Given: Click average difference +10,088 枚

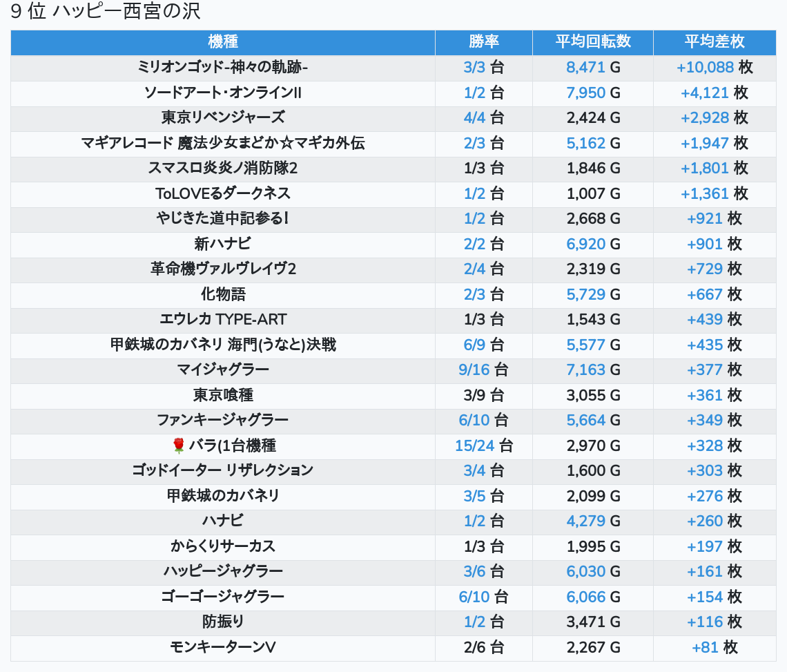Looking at the screenshot, I should coord(715,67).
